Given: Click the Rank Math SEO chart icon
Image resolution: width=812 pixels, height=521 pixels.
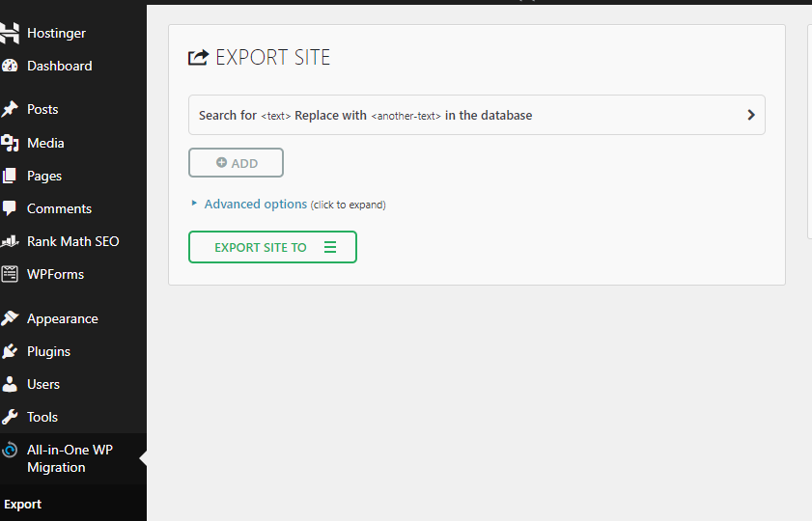Looking at the screenshot, I should click(x=10, y=241).
